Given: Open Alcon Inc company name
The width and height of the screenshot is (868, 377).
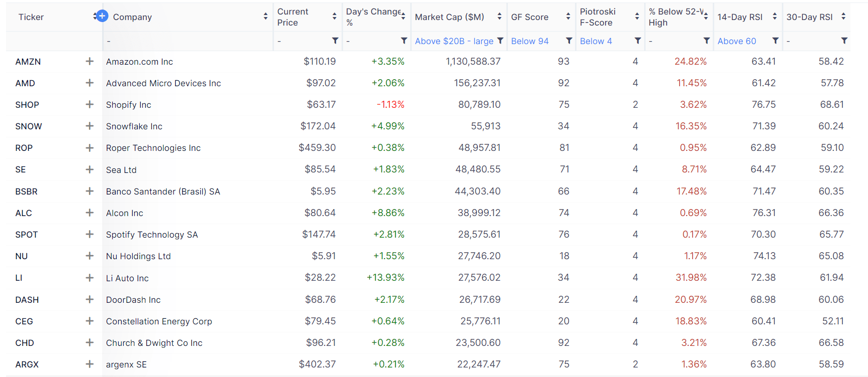Looking at the screenshot, I should [124, 213].
